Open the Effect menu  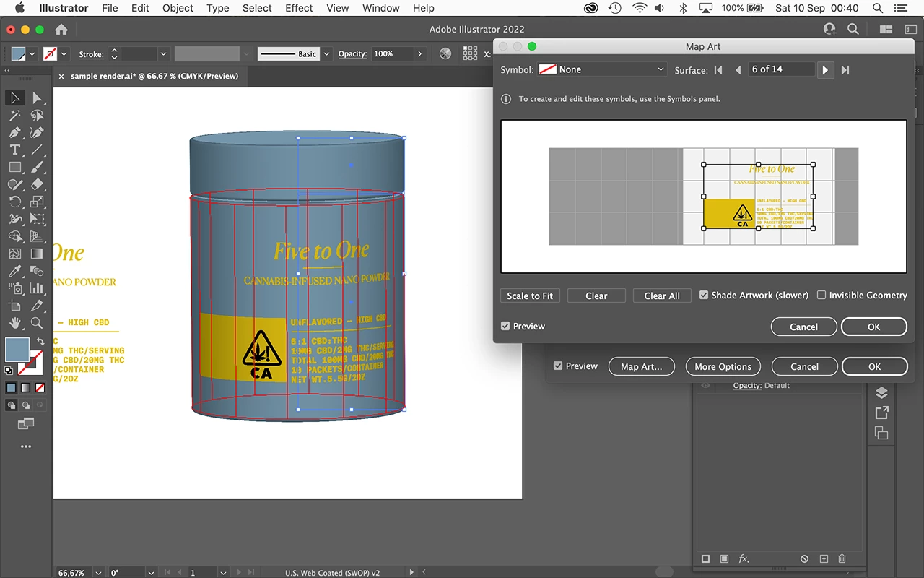tap(299, 8)
